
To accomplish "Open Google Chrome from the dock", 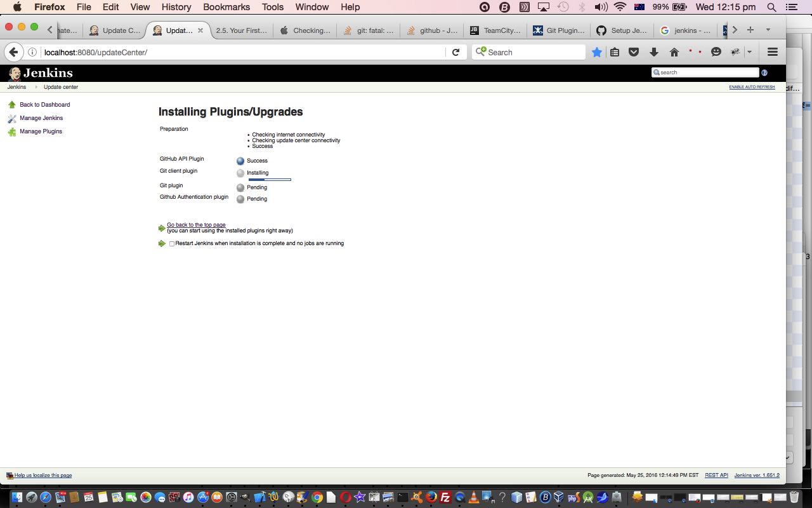I will point(317,497).
